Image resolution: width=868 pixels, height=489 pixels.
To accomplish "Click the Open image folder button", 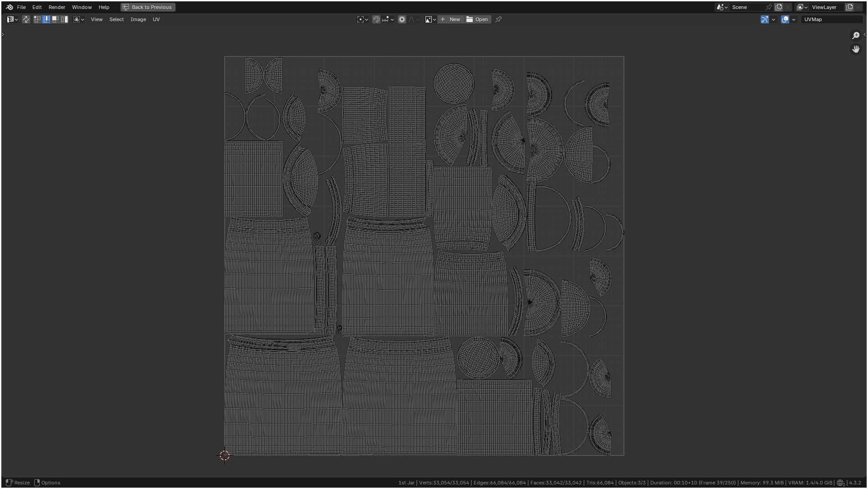I will click(x=477, y=19).
